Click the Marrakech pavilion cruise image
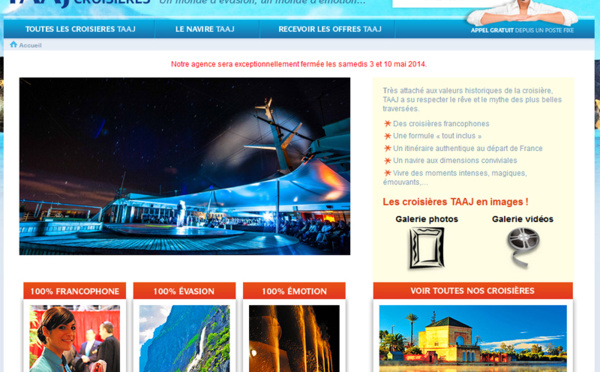Screen dimensions: 600x372 (x=473, y=339)
